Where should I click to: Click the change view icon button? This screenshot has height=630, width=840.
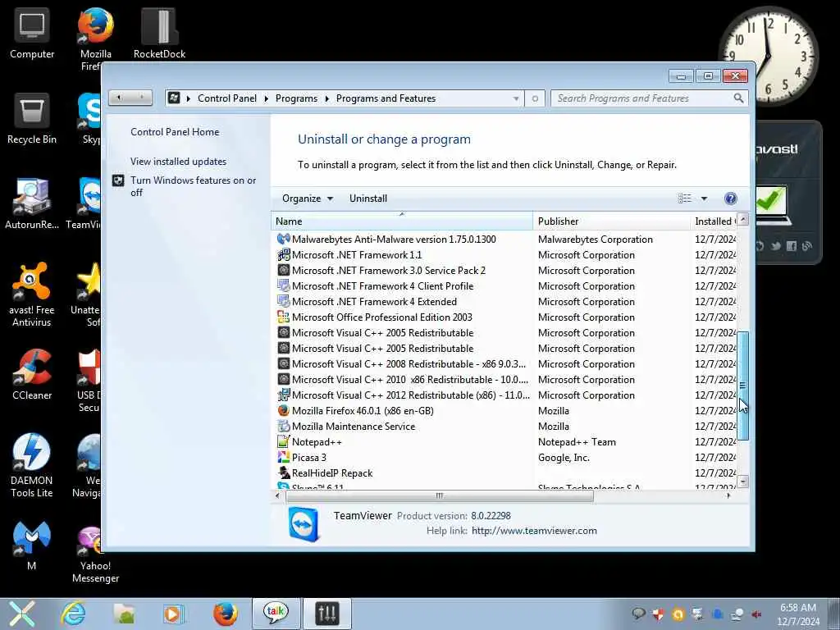[685, 199]
